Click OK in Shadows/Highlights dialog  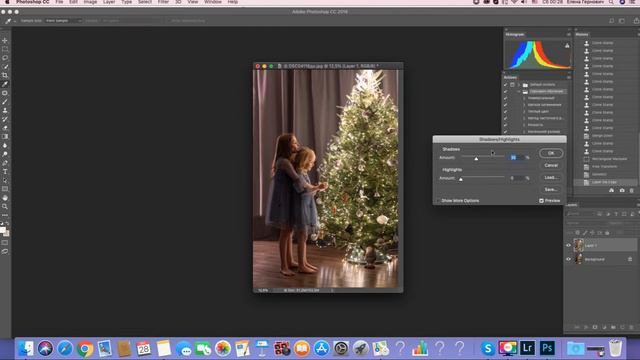coord(551,153)
